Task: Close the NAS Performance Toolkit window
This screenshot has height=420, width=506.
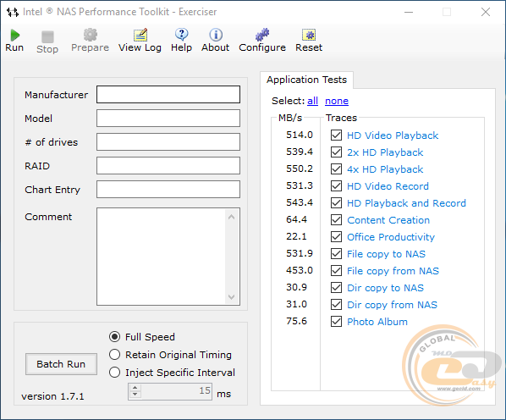Action: (x=486, y=12)
